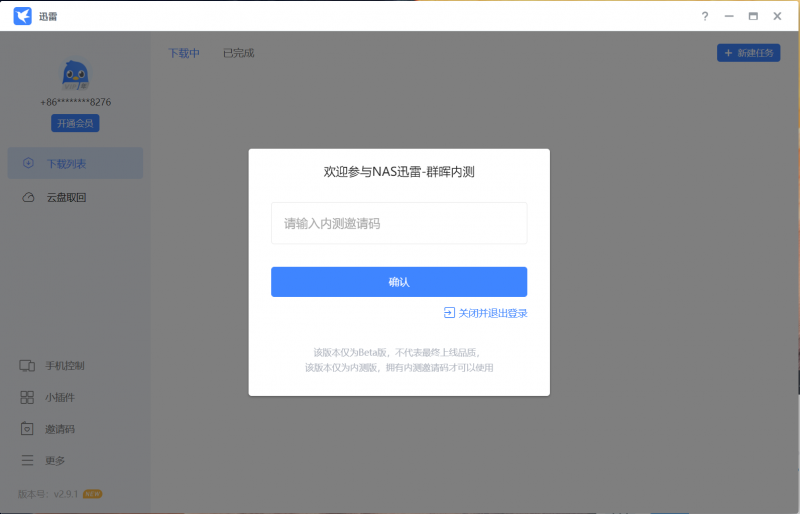
Task: Open 云盘取回 cloud icon in sidebar
Action: pyautogui.click(x=28, y=197)
